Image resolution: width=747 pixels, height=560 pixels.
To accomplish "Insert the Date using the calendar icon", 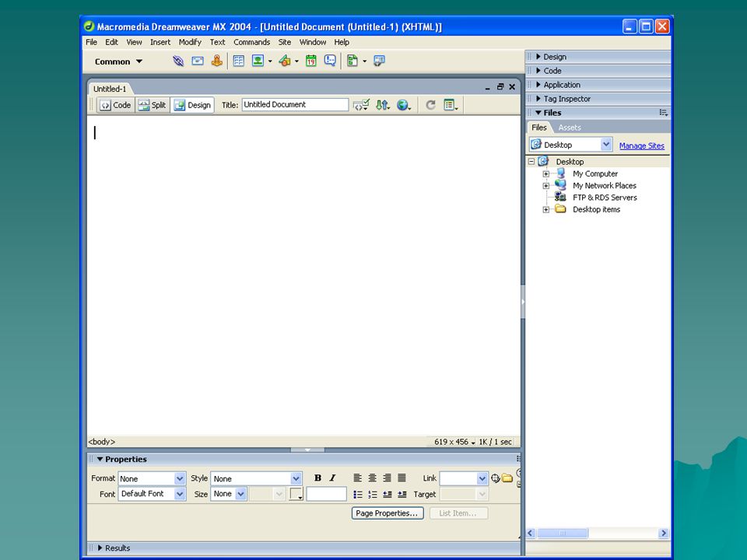I will click(x=311, y=61).
